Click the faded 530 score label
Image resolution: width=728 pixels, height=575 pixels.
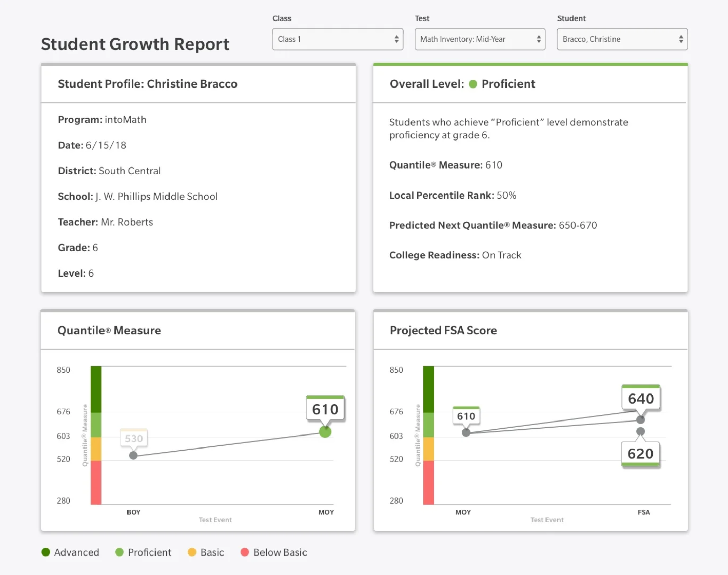(x=134, y=438)
